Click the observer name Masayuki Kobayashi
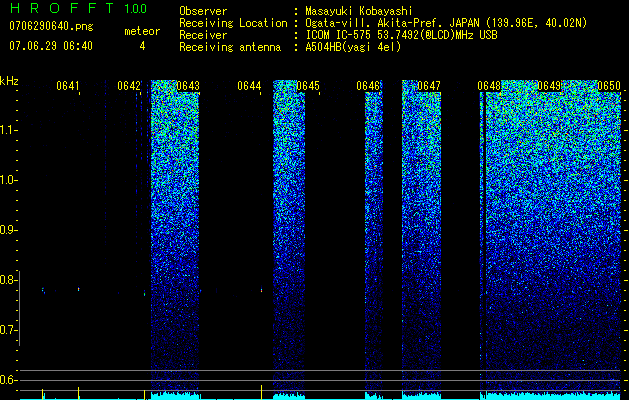Image resolution: width=629 pixels, height=400 pixels. (359, 11)
